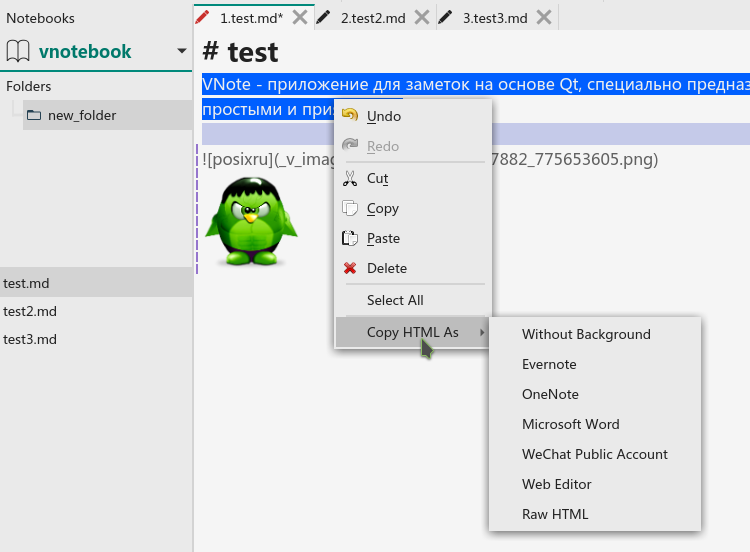Switch to the 2.test2.md tab
This screenshot has height=552, width=750.
[x=373, y=18]
